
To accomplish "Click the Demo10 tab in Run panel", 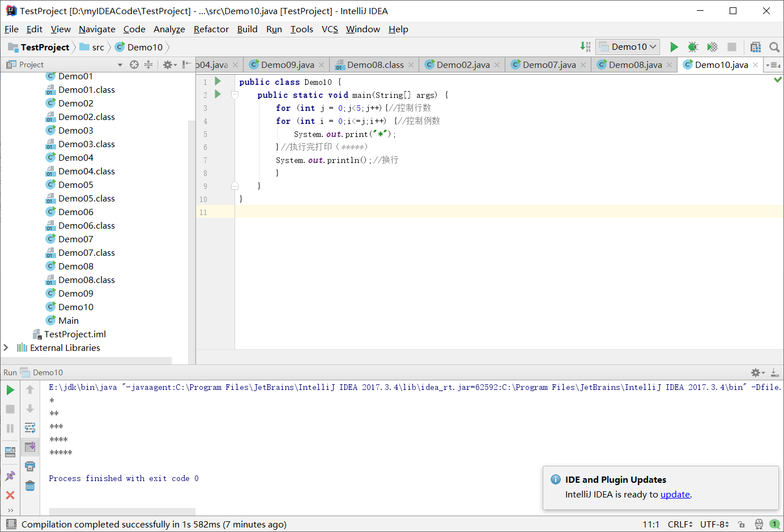I will click(x=41, y=372).
